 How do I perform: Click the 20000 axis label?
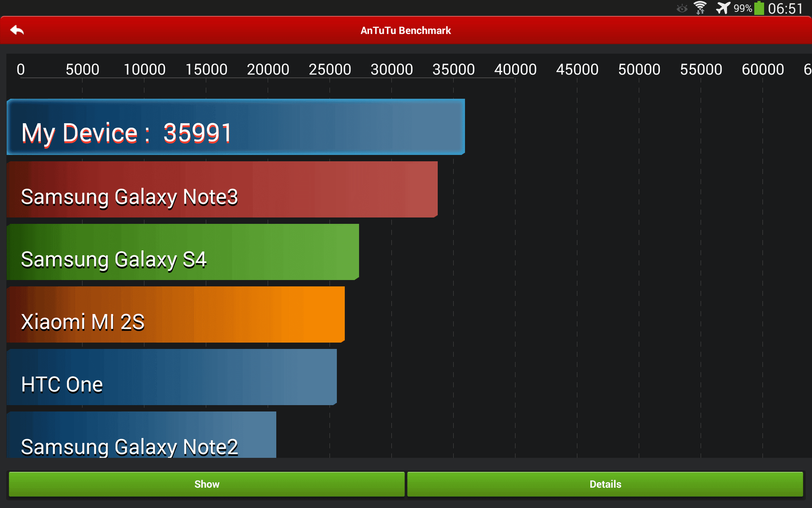(x=268, y=69)
